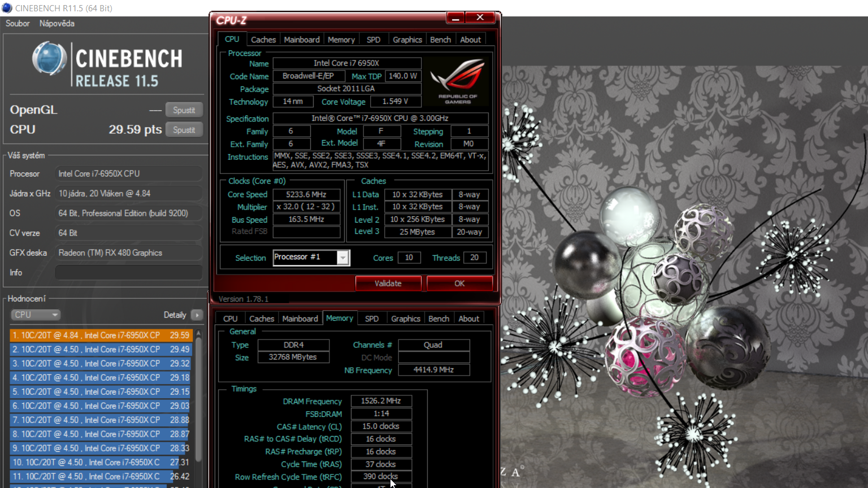Open the Processor #1 selection dropdown
868x488 pixels.
point(311,257)
